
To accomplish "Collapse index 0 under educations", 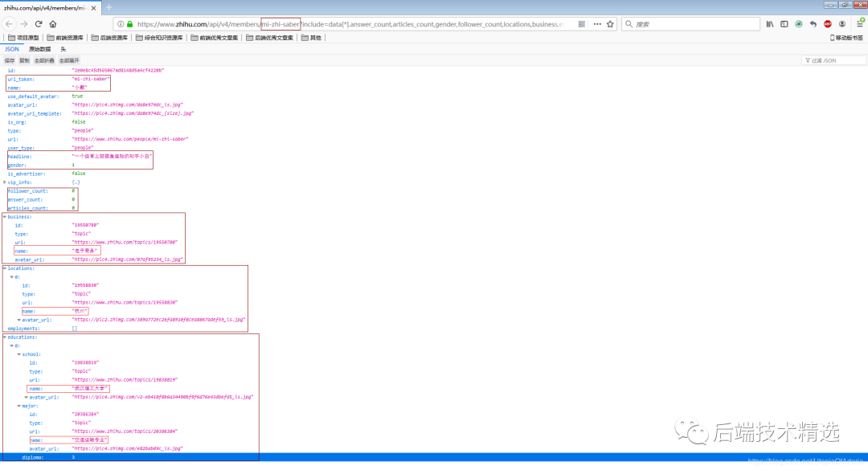I will pos(12,345).
